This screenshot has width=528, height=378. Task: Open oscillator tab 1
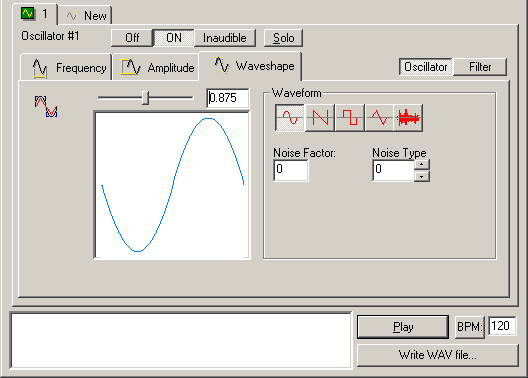[35, 14]
